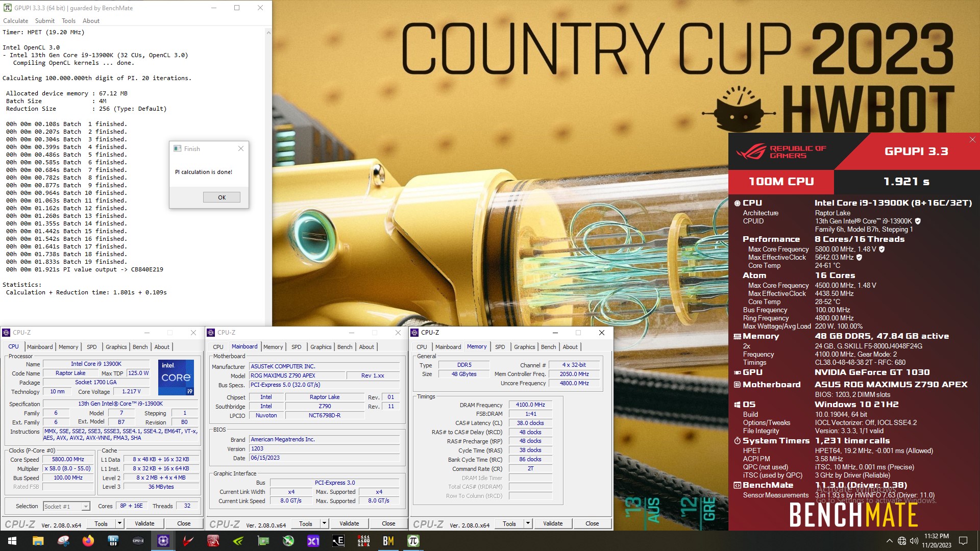This screenshot has height=551, width=980.
Task: Click the Core Speed value 5800.00 MHz
Action: (x=68, y=459)
